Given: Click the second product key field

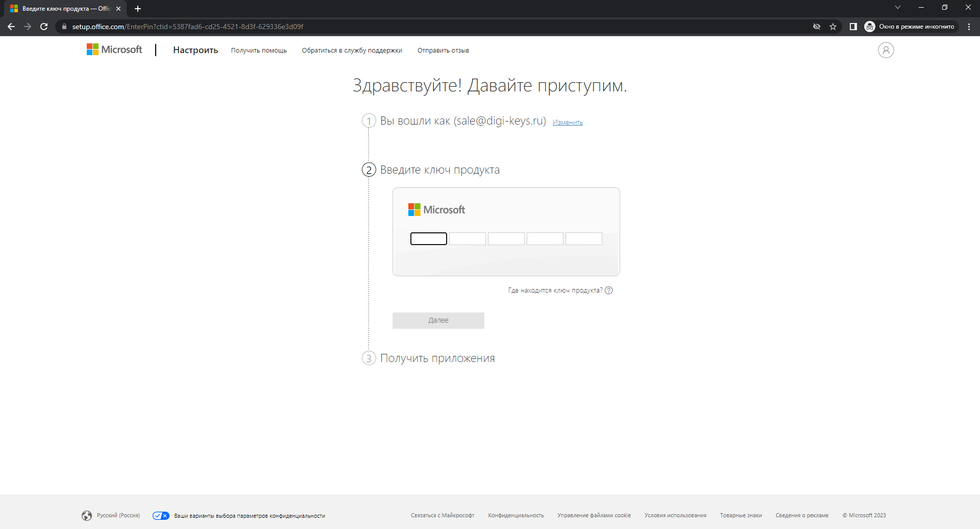Looking at the screenshot, I should click(x=468, y=238).
